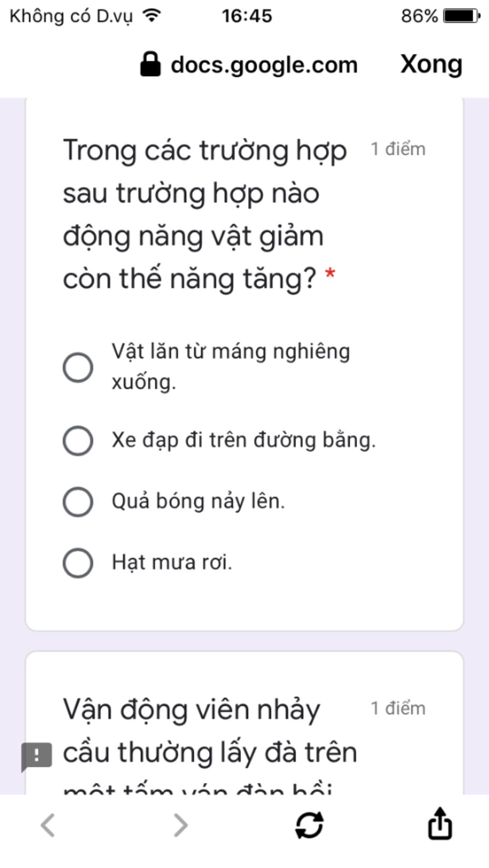Tap Xong to close the browser view
Screen dimensions: 489x868
(431, 64)
